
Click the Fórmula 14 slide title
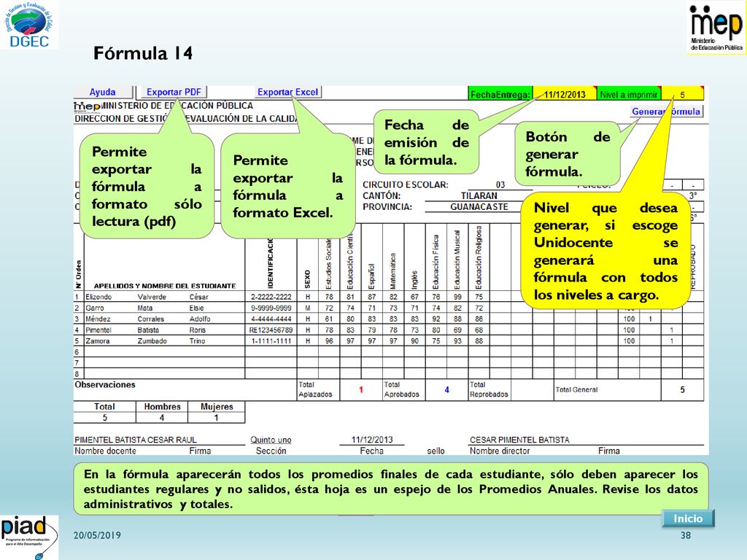click(x=143, y=52)
